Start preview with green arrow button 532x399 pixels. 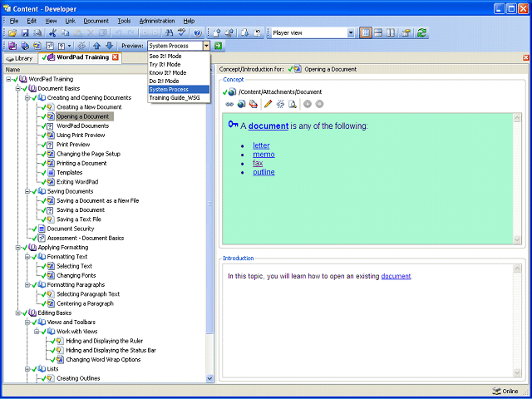(218, 46)
